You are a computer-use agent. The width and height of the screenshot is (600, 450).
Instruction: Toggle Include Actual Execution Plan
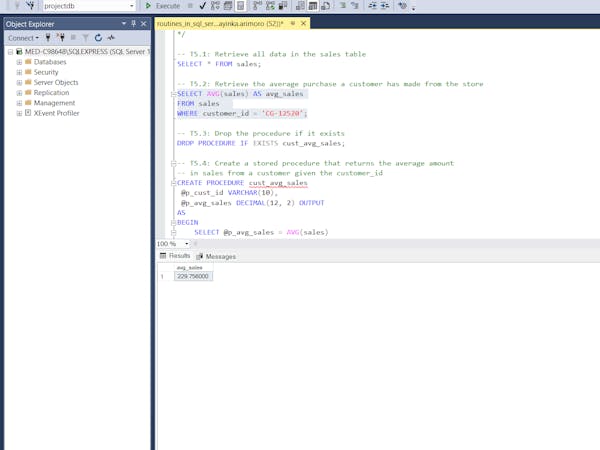(x=258, y=6)
